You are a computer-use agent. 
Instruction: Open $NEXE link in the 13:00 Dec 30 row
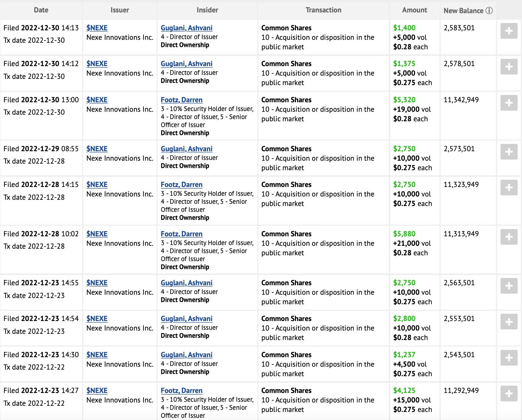pos(97,100)
